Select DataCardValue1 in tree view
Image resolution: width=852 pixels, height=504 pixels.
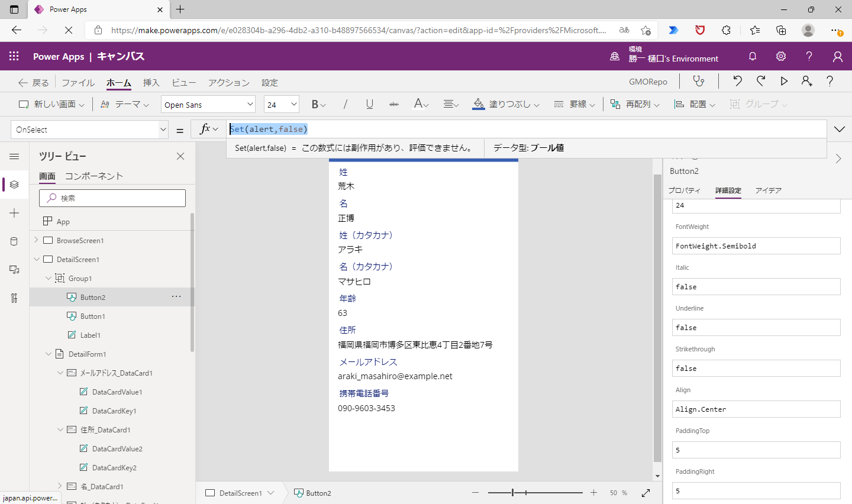[117, 392]
